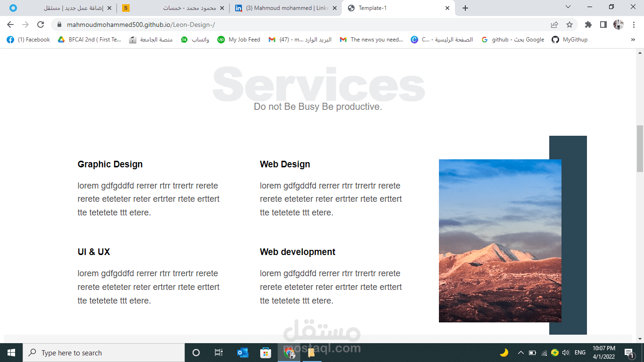Open the الصفحة الرئيسية bookmark
Image resolution: width=644 pixels, height=362 pixels.
(x=442, y=40)
